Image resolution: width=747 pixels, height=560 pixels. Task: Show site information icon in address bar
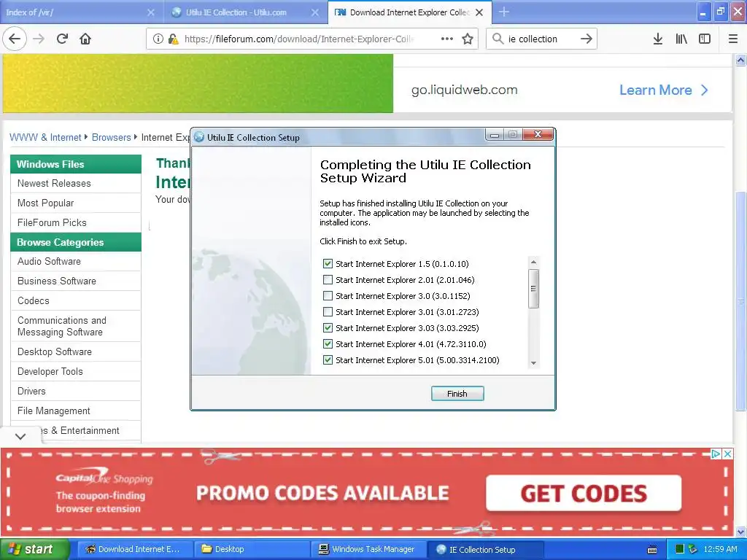(x=158, y=39)
